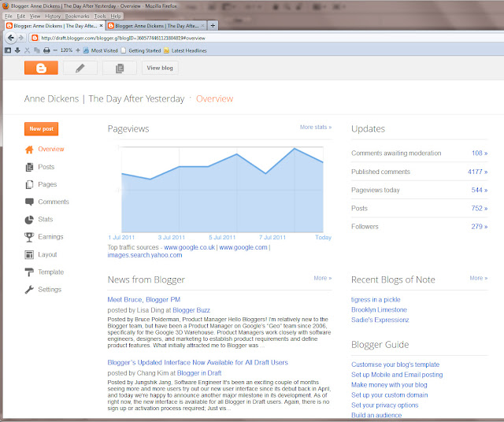Open Blogger Buzz link

(x=191, y=310)
